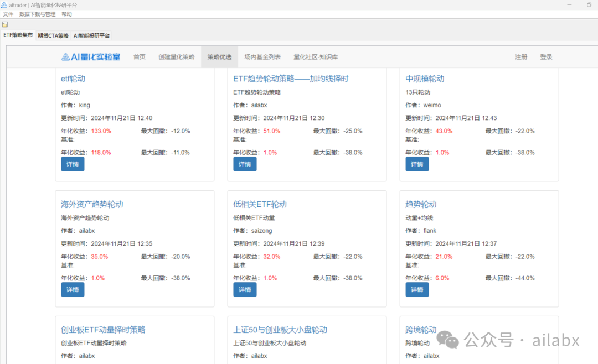This screenshot has width=598, height=364.
Task: Click the 登录 link
Action: [x=546, y=57]
